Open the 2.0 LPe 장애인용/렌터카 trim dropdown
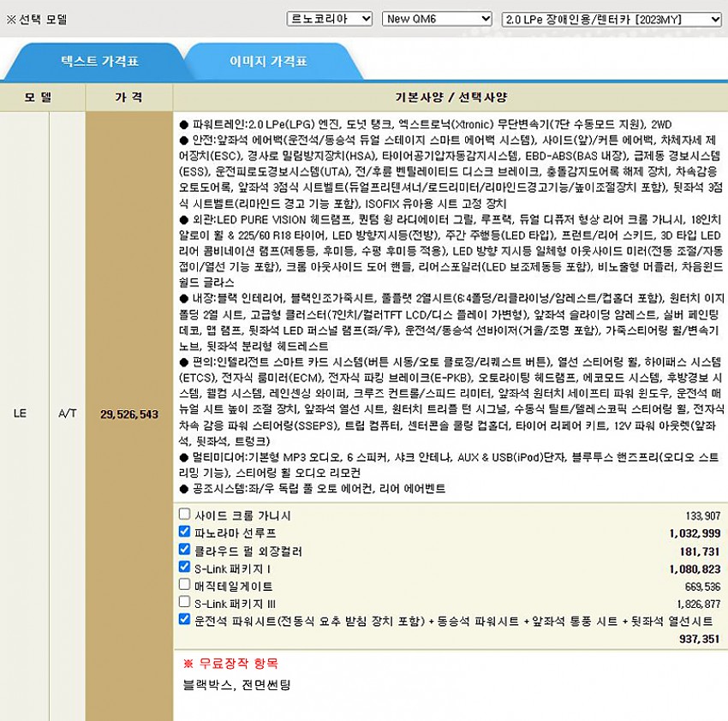The image size is (728, 721). pyautogui.click(x=612, y=18)
